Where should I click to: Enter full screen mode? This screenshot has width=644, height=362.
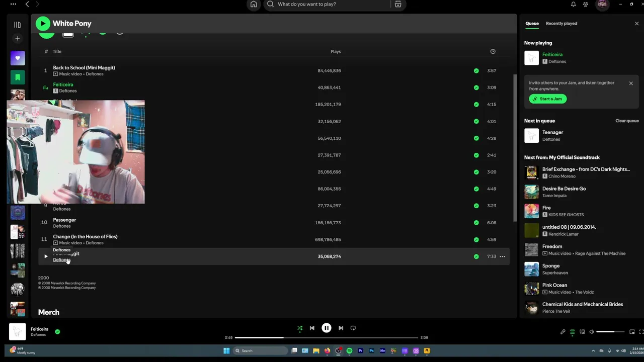tap(641, 332)
